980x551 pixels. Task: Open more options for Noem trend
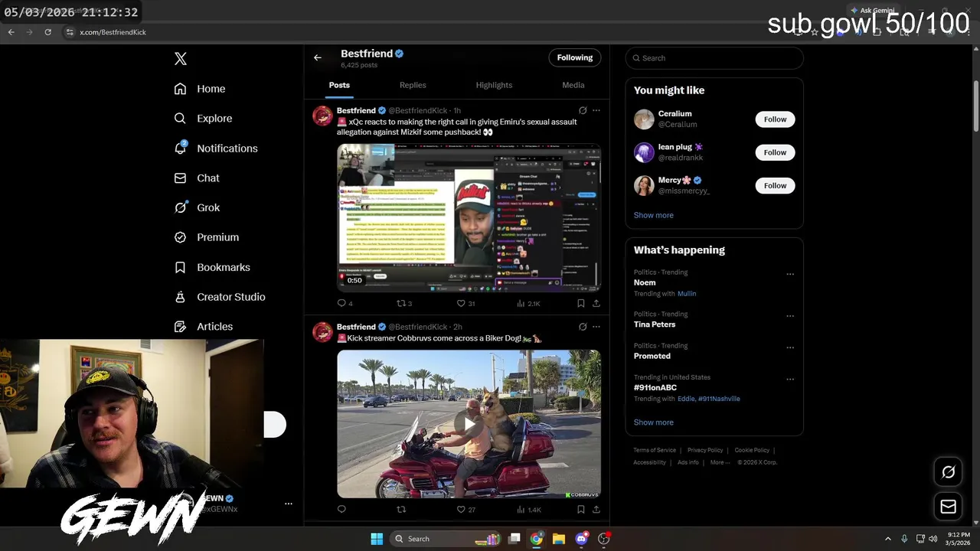(790, 274)
